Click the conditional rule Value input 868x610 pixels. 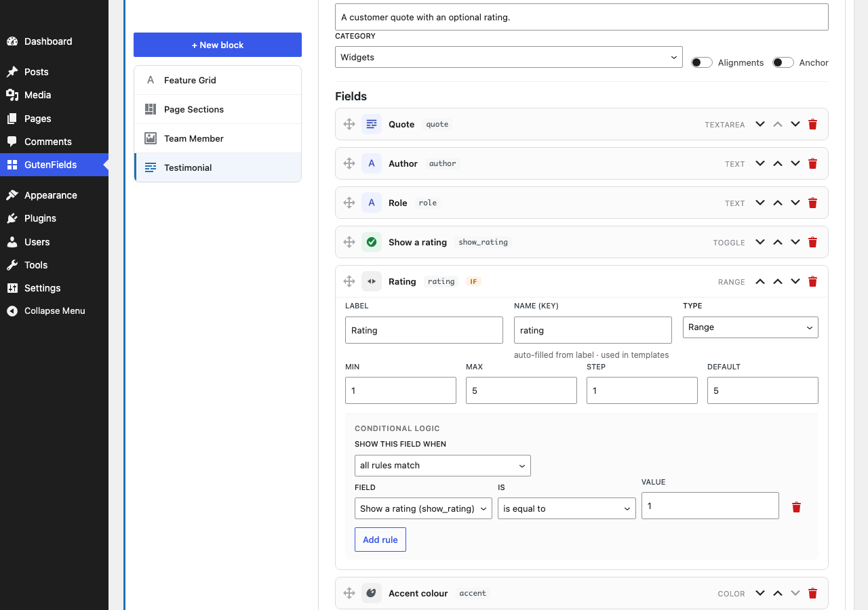tap(710, 506)
